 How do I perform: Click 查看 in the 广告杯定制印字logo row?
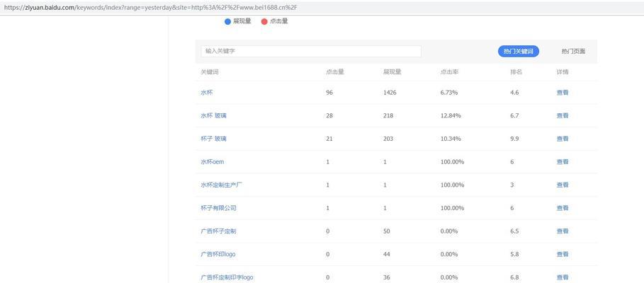pyautogui.click(x=563, y=277)
